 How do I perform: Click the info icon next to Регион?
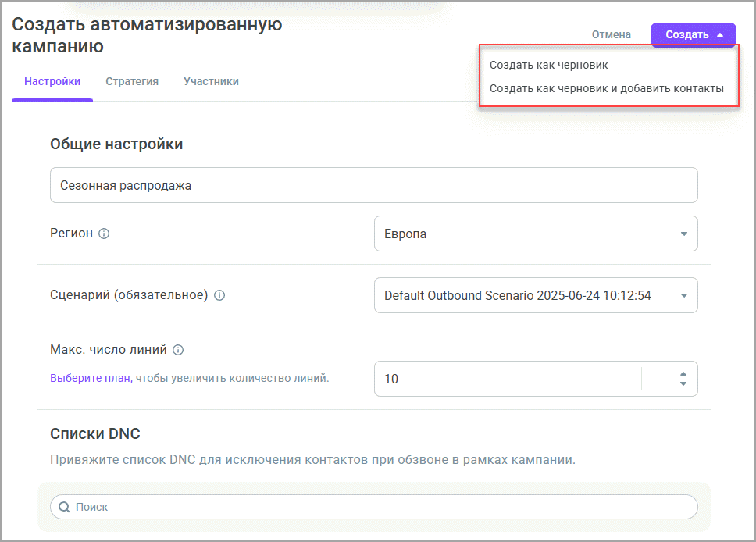104,234
